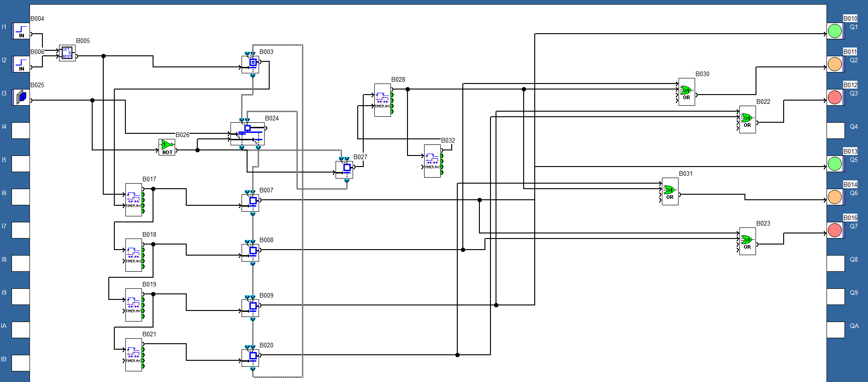Select timer block B018

click(134, 255)
